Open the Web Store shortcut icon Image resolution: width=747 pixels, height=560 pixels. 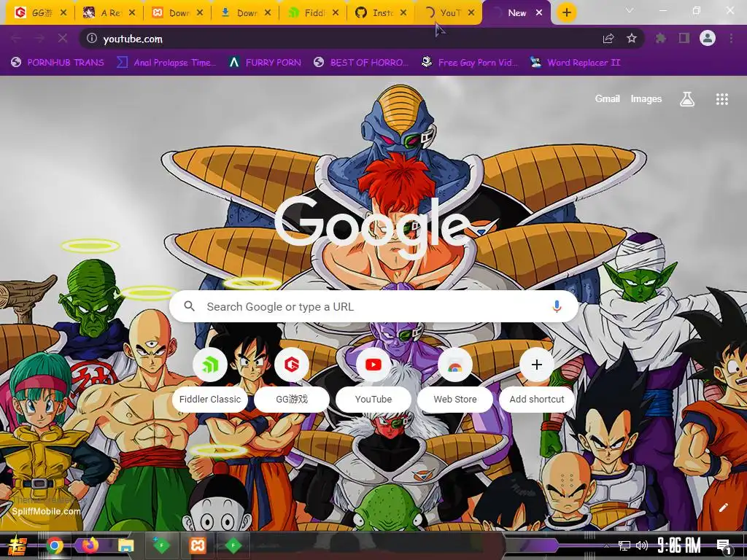455,365
